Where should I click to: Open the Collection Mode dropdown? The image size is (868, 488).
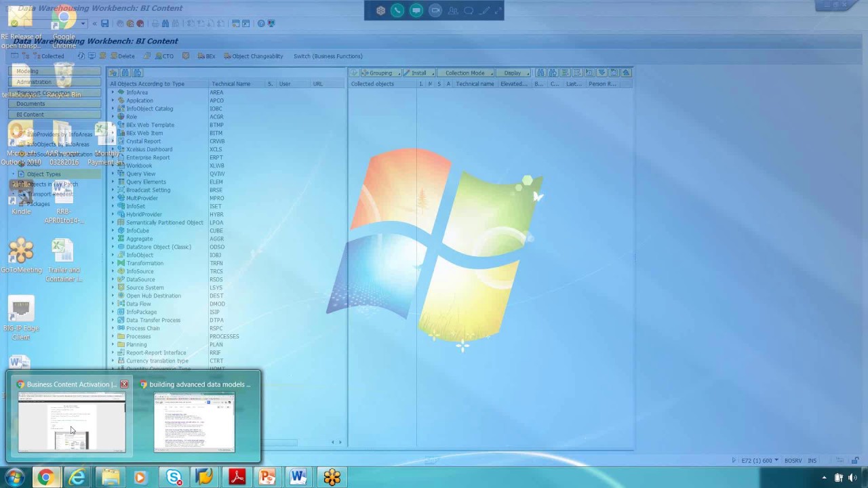click(466, 73)
